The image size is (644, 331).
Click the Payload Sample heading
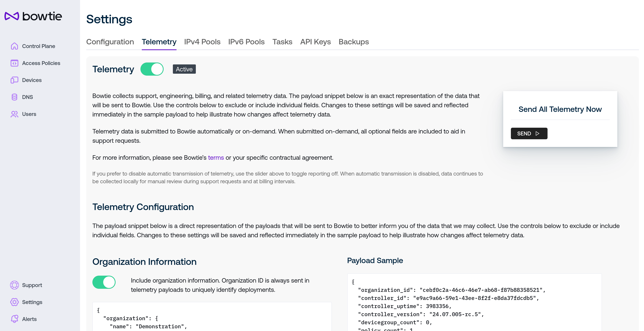click(x=375, y=260)
